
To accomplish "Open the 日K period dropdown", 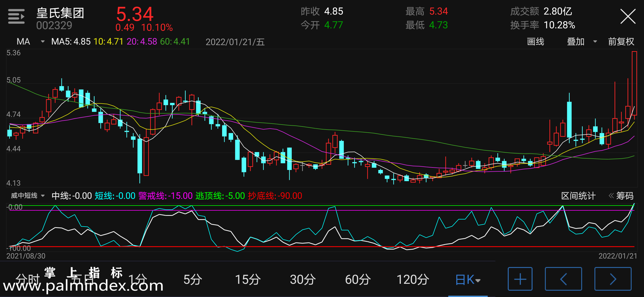I will [x=468, y=280].
